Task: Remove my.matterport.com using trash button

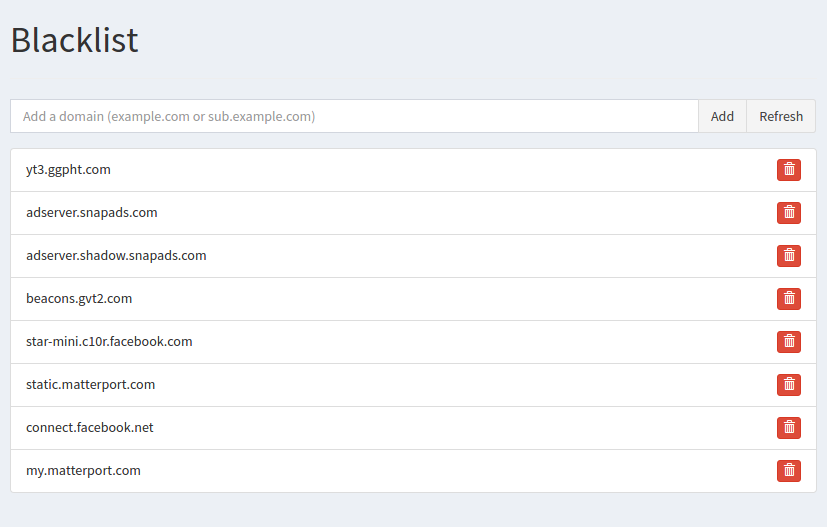Action: (788, 471)
